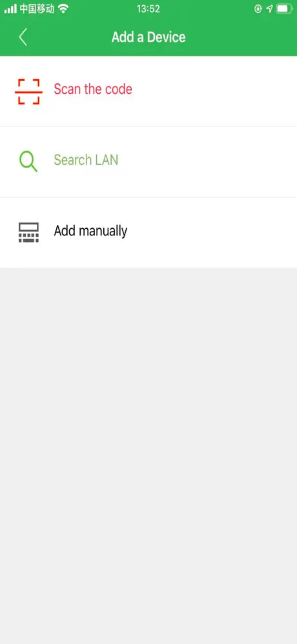This screenshot has width=297, height=644.
Task: Tap the green magnifying glass icon
Action: 28,161
